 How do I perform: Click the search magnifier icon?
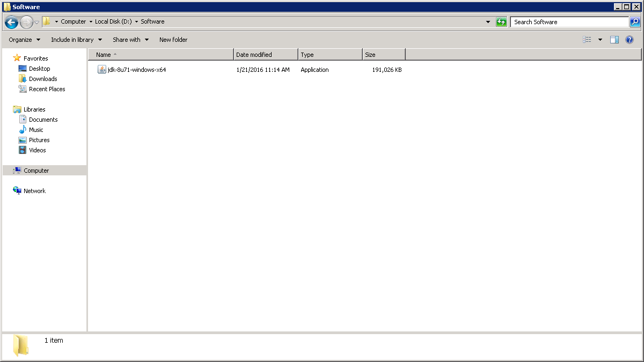pyautogui.click(x=635, y=22)
